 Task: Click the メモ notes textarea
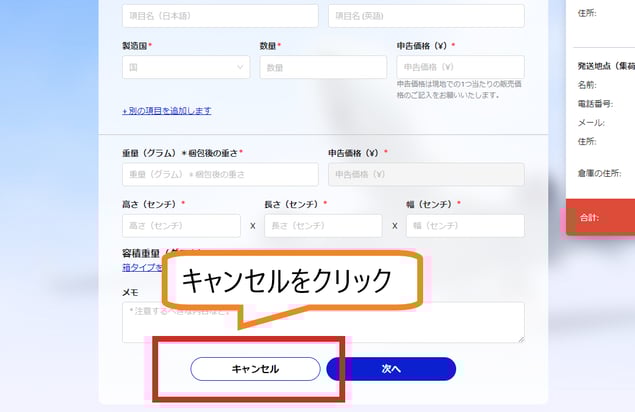tap(323, 322)
